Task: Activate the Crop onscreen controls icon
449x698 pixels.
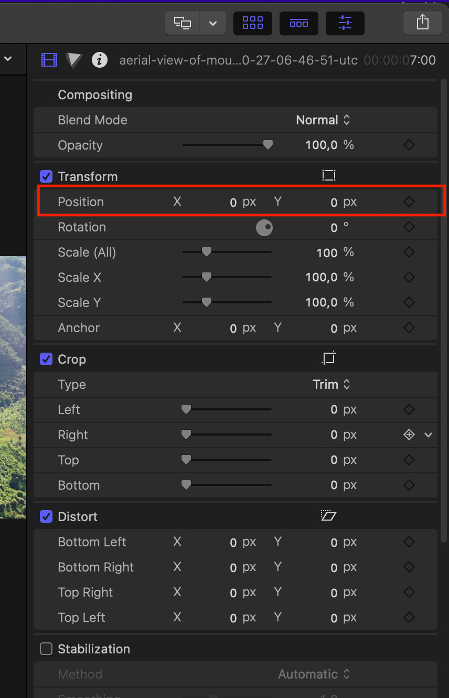Action: pos(328,358)
